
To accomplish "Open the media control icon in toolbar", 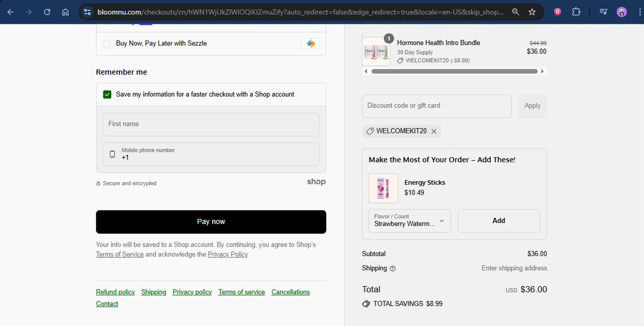I will point(603,12).
